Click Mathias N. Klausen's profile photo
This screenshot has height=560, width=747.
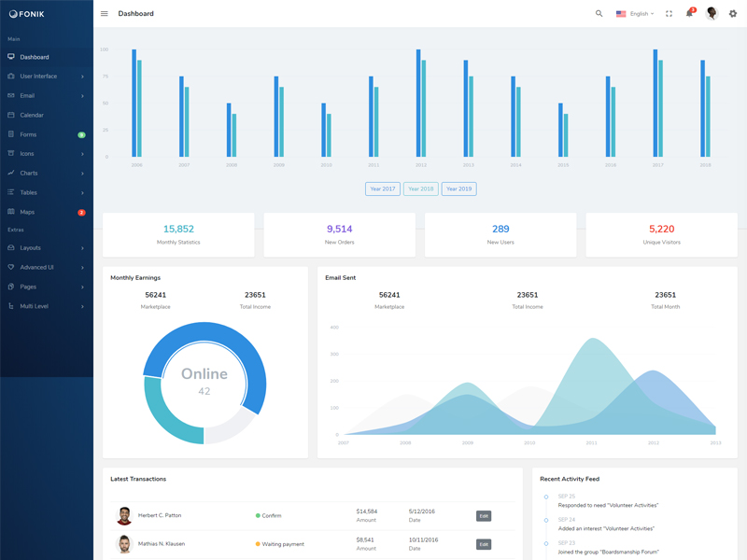(124, 544)
